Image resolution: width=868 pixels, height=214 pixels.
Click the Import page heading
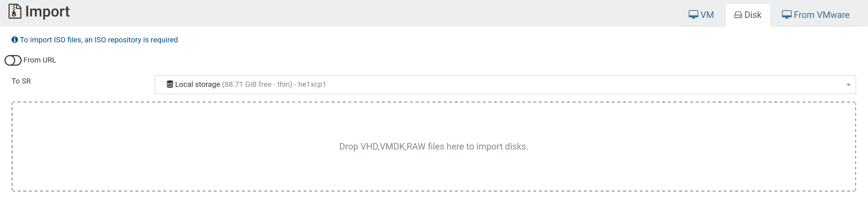47,12
